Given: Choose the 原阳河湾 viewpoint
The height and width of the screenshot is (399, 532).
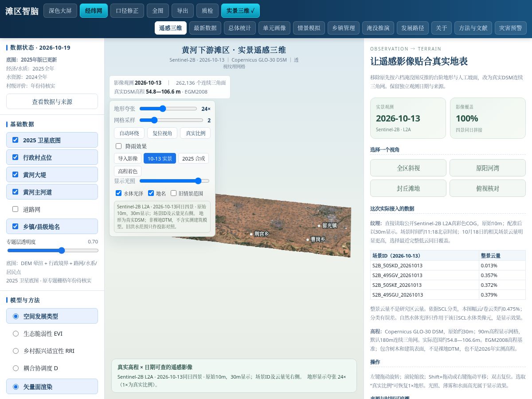Looking at the screenshot, I should point(488,168).
